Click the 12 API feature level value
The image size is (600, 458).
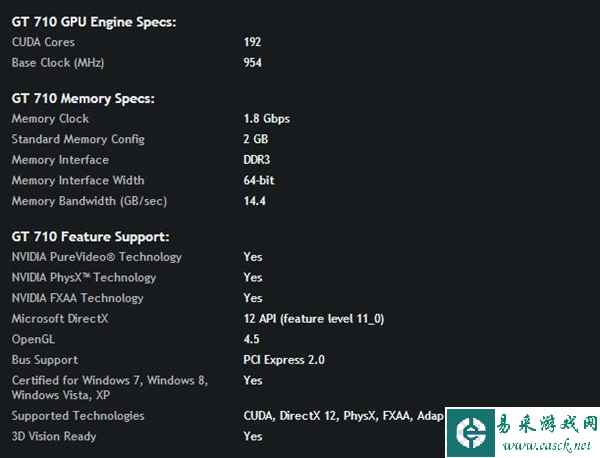tap(314, 319)
